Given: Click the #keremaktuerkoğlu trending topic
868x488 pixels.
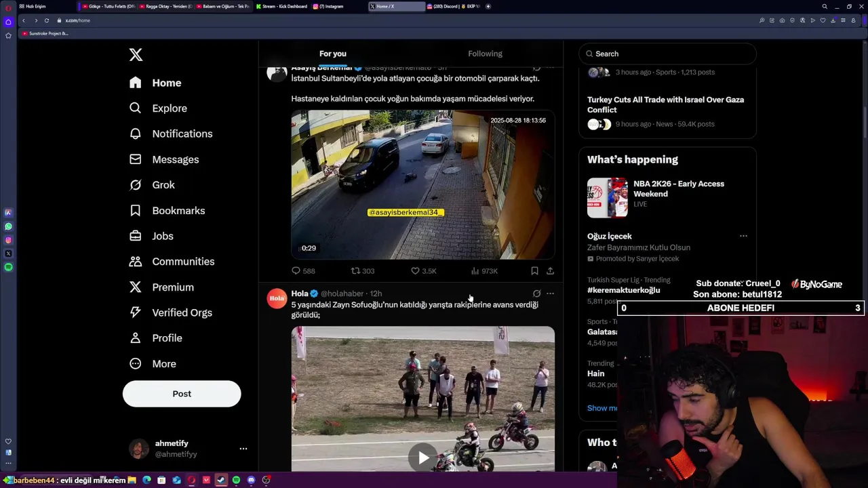Looking at the screenshot, I should pyautogui.click(x=623, y=290).
